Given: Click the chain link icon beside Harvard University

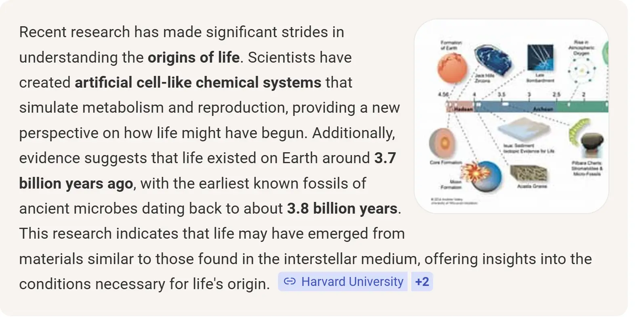Looking at the screenshot, I should tap(289, 281).
